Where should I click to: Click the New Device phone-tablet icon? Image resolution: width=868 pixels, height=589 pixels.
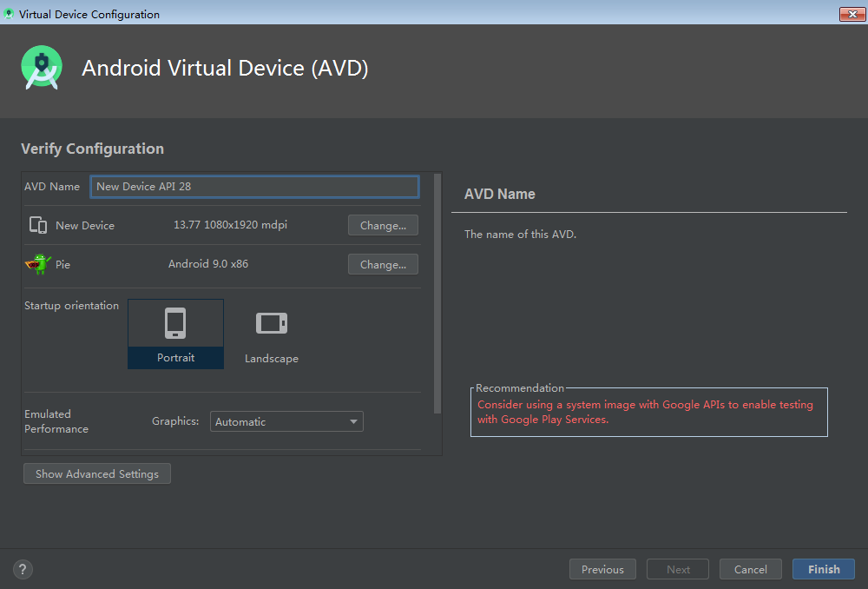point(38,225)
